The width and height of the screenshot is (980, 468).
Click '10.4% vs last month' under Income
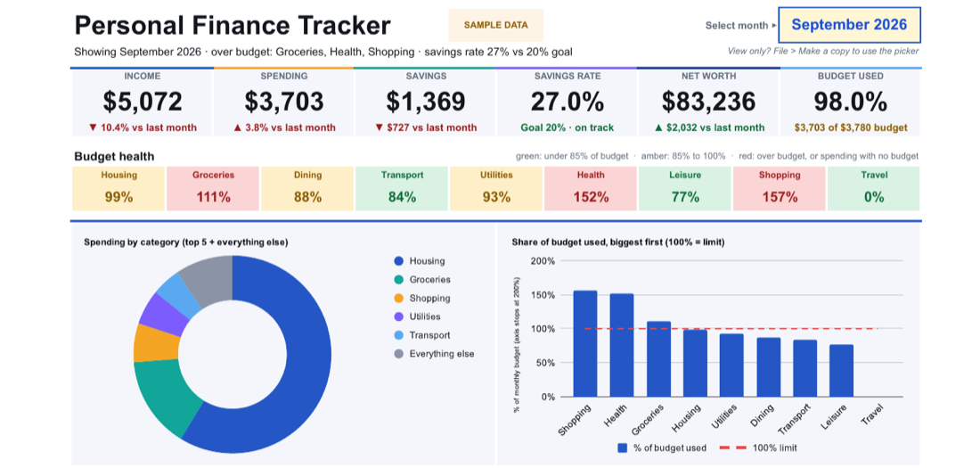point(143,127)
